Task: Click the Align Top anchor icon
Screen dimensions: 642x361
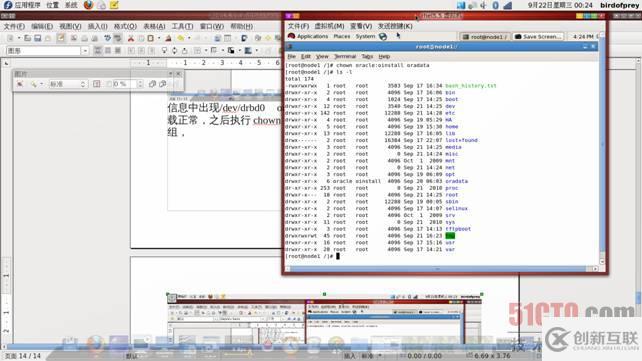Action: 164,50
